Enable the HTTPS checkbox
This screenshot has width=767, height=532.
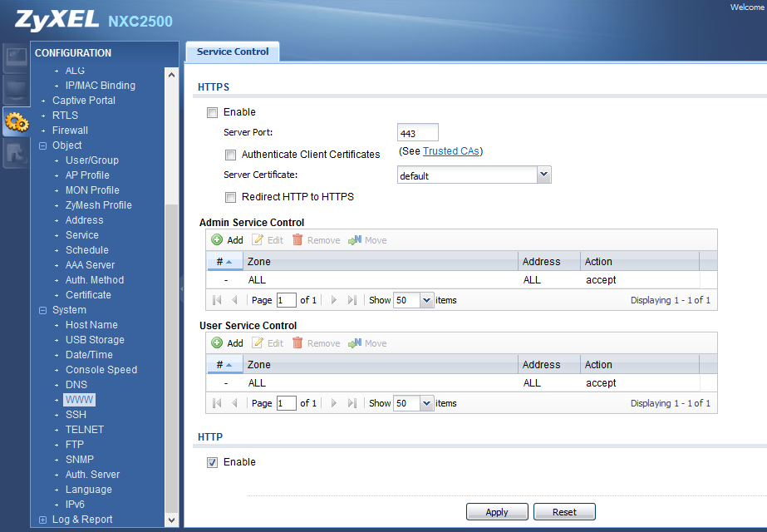tap(212, 112)
